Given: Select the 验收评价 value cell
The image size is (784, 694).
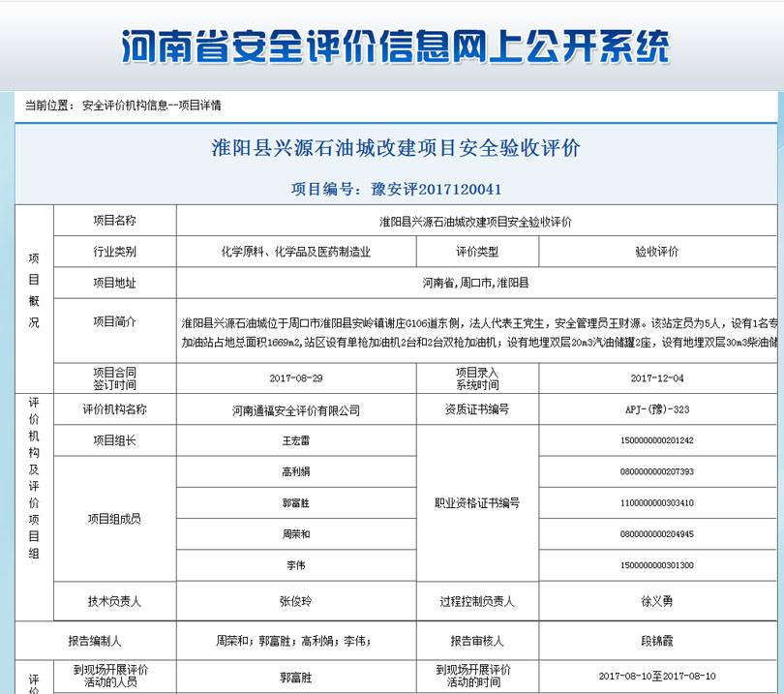Looking at the screenshot, I should pos(657,252).
